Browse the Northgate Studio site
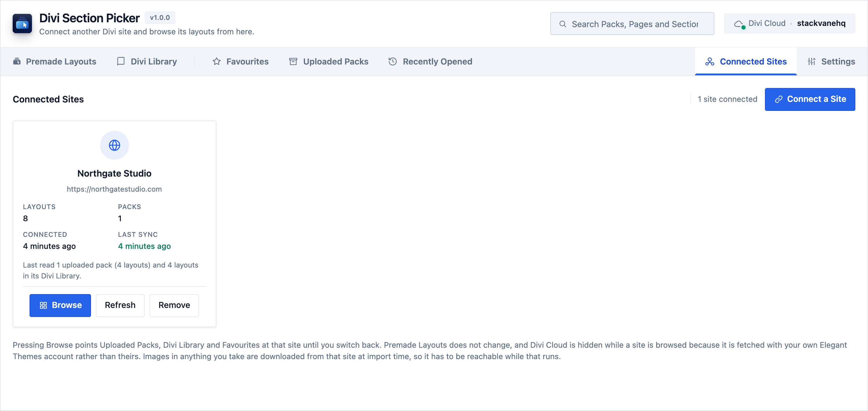868x411 pixels. click(60, 305)
